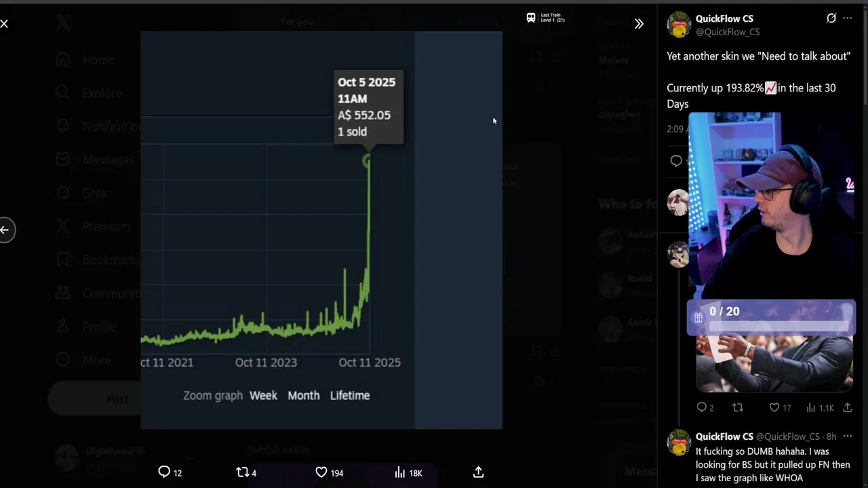Open more options on the 8h reply

(848, 436)
